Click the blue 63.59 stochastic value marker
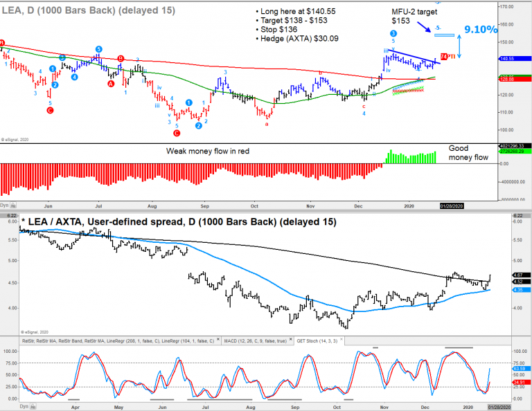Image resolution: width=532 pixels, height=411 pixels. point(522,369)
